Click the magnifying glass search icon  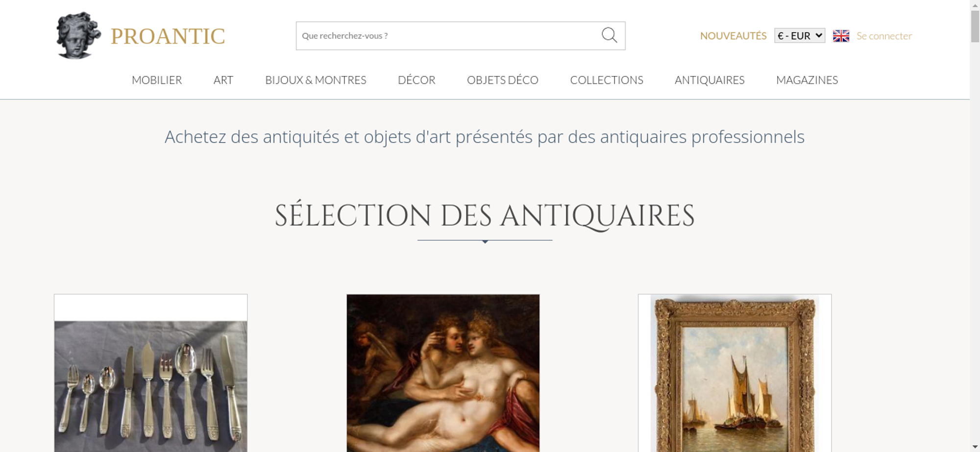coord(609,35)
